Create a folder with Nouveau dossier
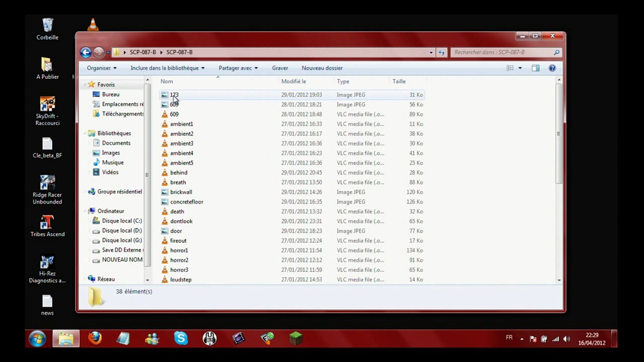644x362 pixels. pos(322,68)
